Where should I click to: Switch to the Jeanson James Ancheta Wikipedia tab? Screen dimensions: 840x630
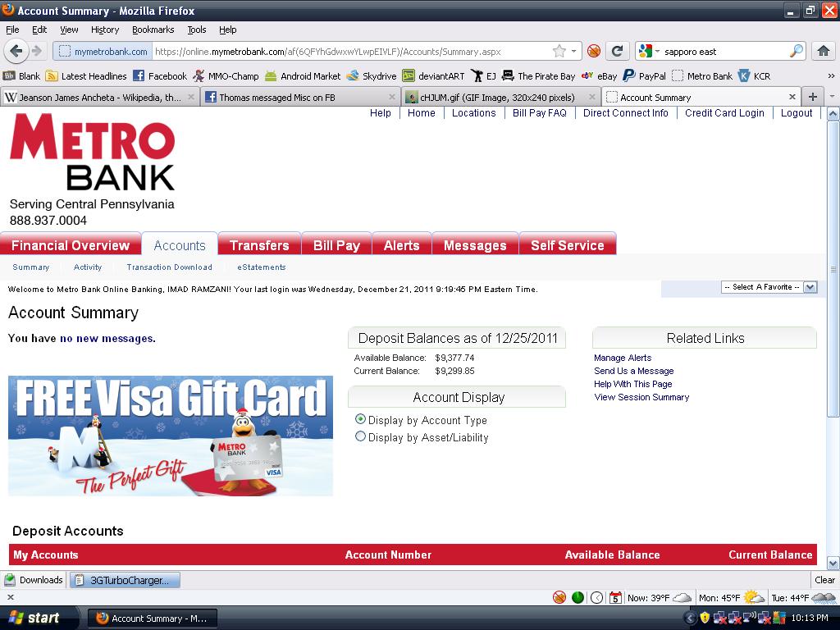99,97
